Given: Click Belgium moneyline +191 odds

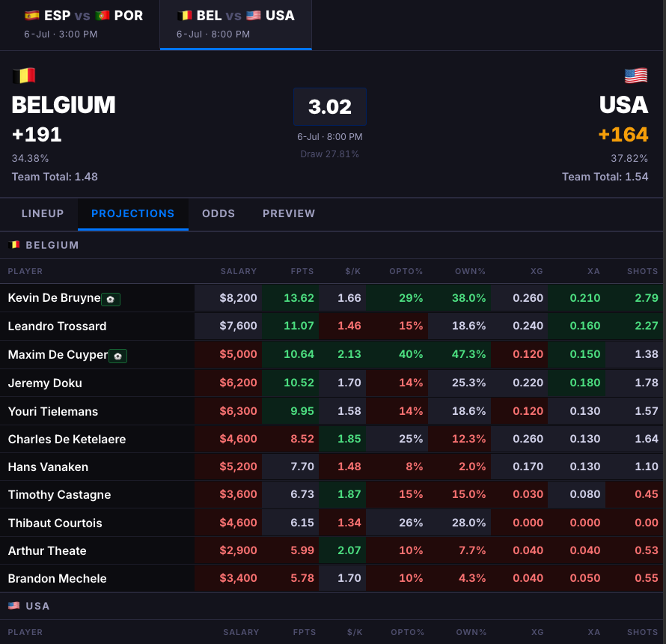Looking at the screenshot, I should (37, 135).
